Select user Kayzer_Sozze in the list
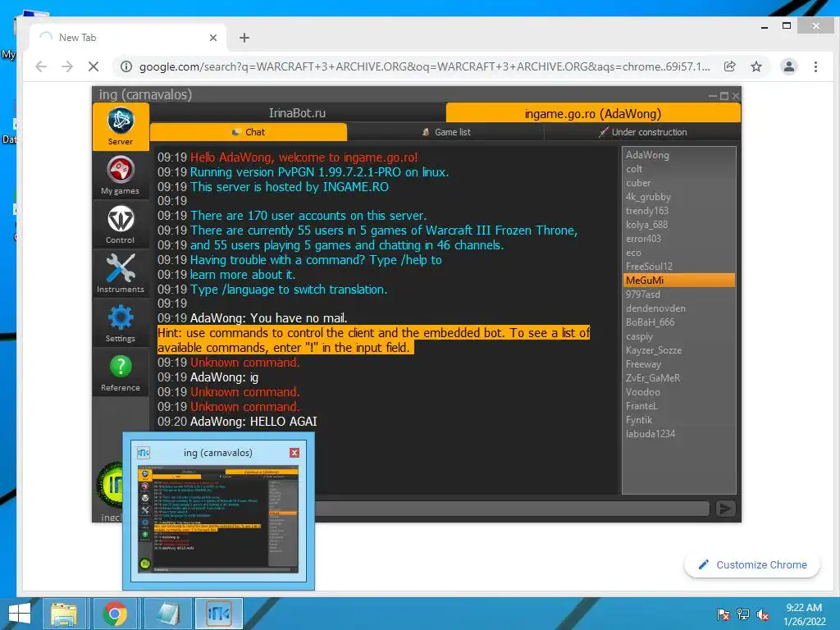Image resolution: width=840 pixels, height=630 pixels. 679,349
